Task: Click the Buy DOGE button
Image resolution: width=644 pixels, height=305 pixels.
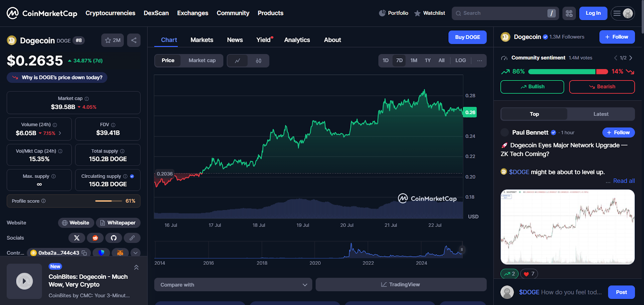Action: coord(467,37)
